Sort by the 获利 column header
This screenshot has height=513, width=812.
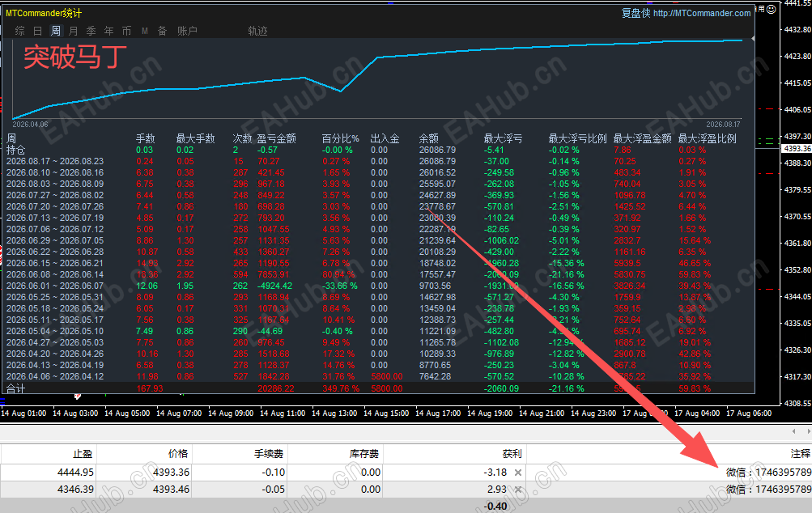pos(512,453)
